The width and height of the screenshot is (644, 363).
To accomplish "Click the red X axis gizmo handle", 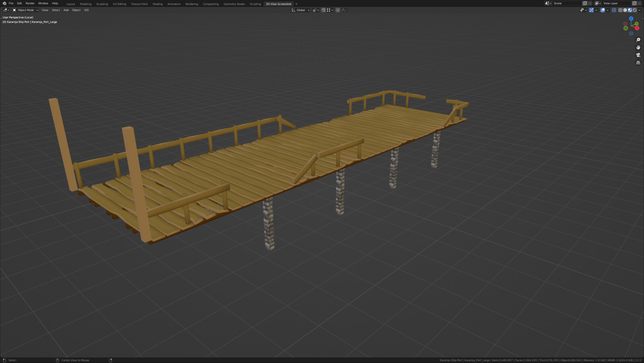I will point(637,28).
